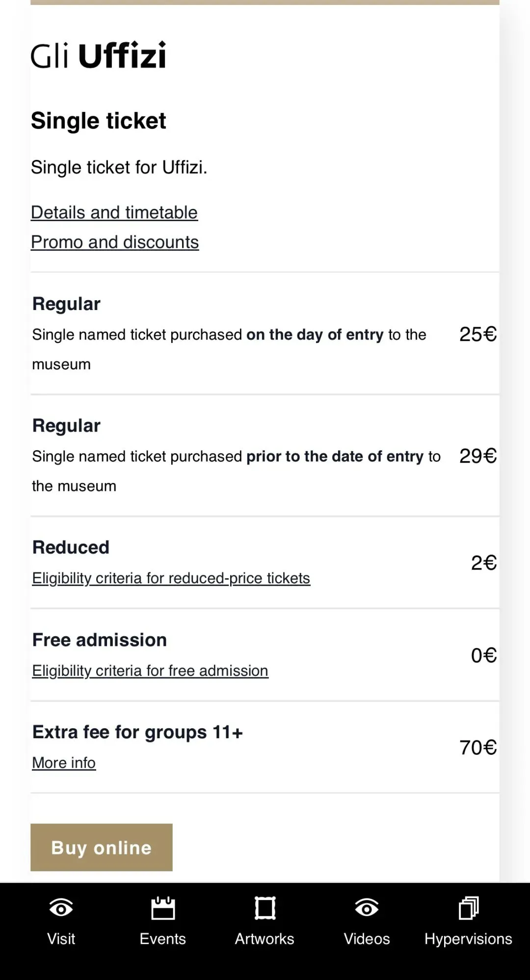Image resolution: width=530 pixels, height=980 pixels.
Task: Tap the Artworks frame icon
Action: [x=265, y=908]
